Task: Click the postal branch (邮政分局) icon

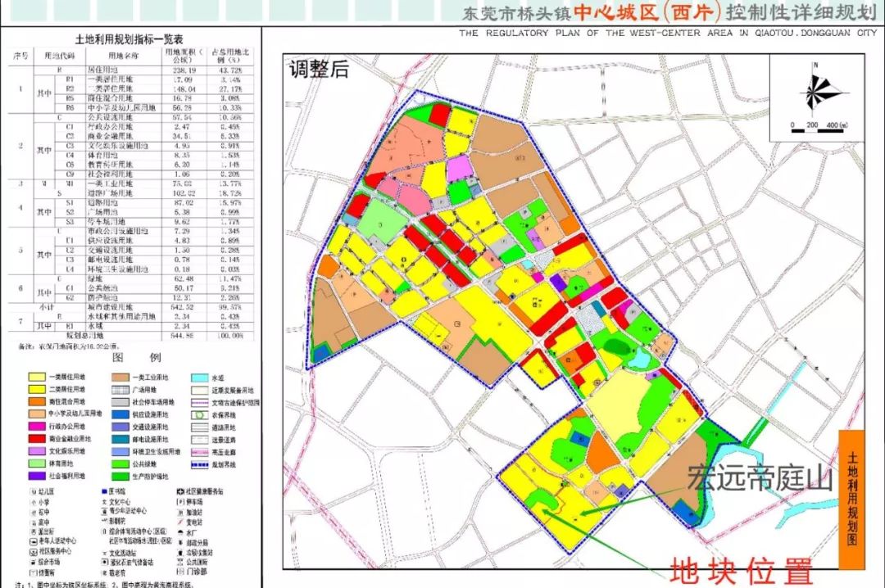Action: pos(179,542)
